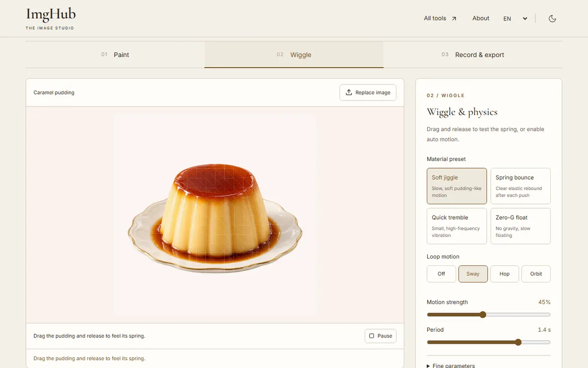Toggle dark mode moon icon
Screen dimensions: 588x368
[552, 19]
